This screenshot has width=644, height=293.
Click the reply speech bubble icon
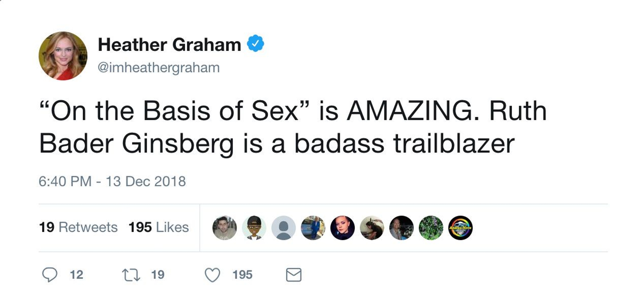(x=49, y=275)
